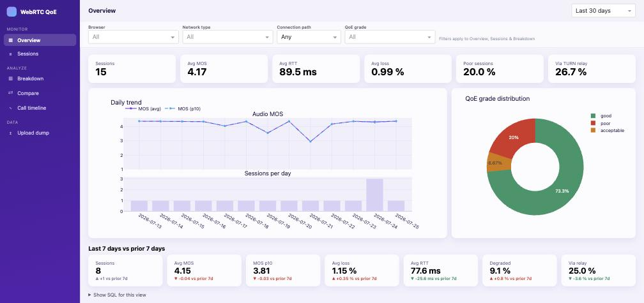Click the QoE grade distribution title
Viewport: 644px width, 303px height.
click(497, 99)
